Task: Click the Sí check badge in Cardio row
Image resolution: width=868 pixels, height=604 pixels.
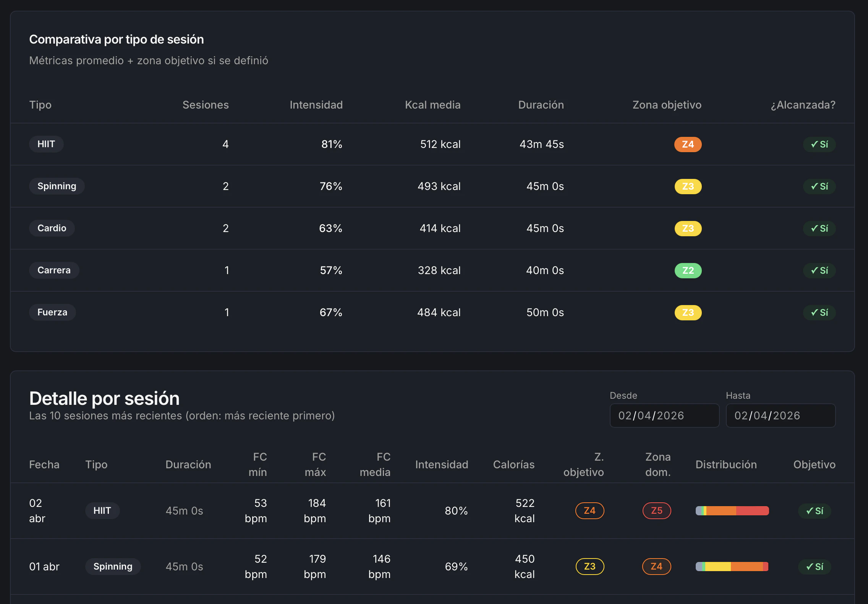Action: [819, 229]
